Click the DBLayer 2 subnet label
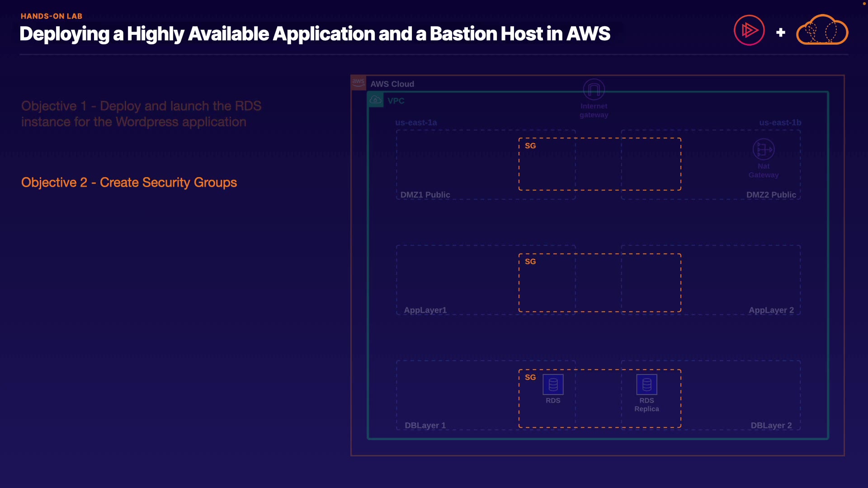868x488 pixels. point(771,425)
